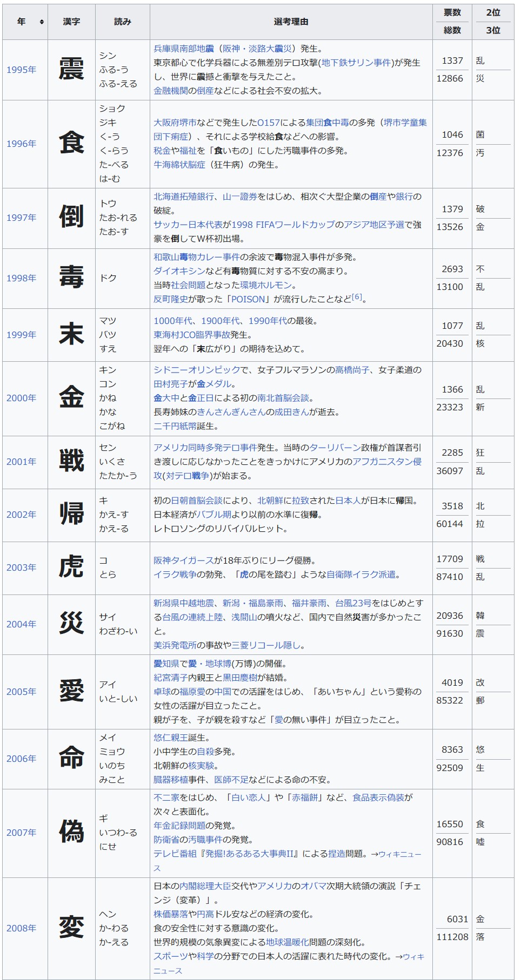This screenshot has height=980, width=521.
Task: Follow the 日朝首脳会談 link
Action: [x=197, y=501]
